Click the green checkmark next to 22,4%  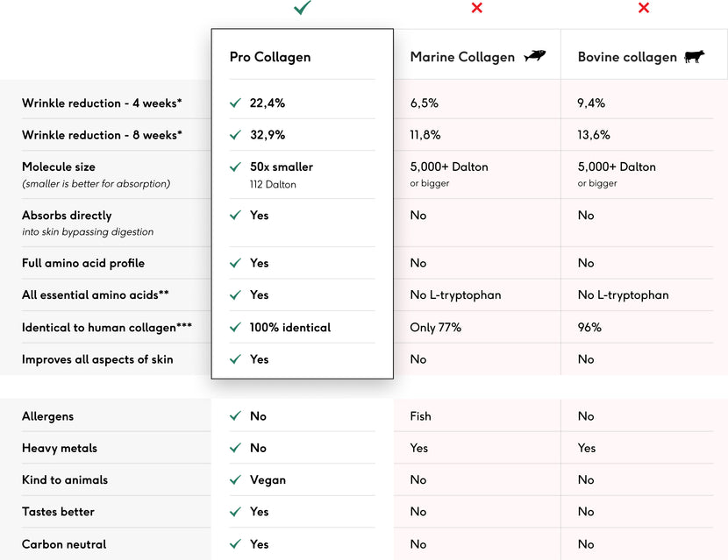tap(235, 103)
